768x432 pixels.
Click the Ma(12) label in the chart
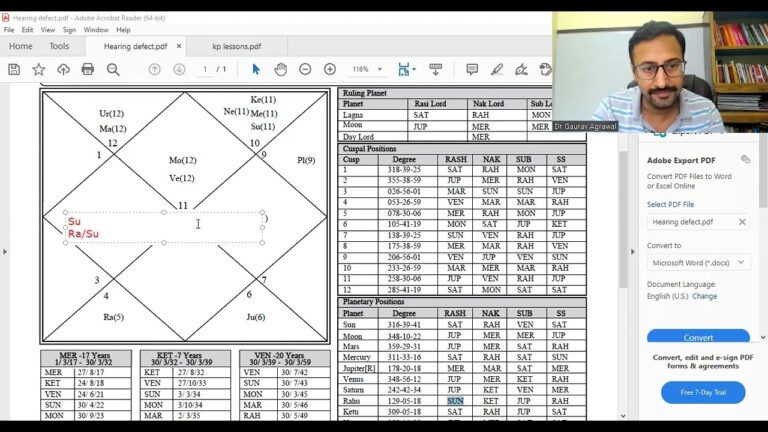[113, 129]
